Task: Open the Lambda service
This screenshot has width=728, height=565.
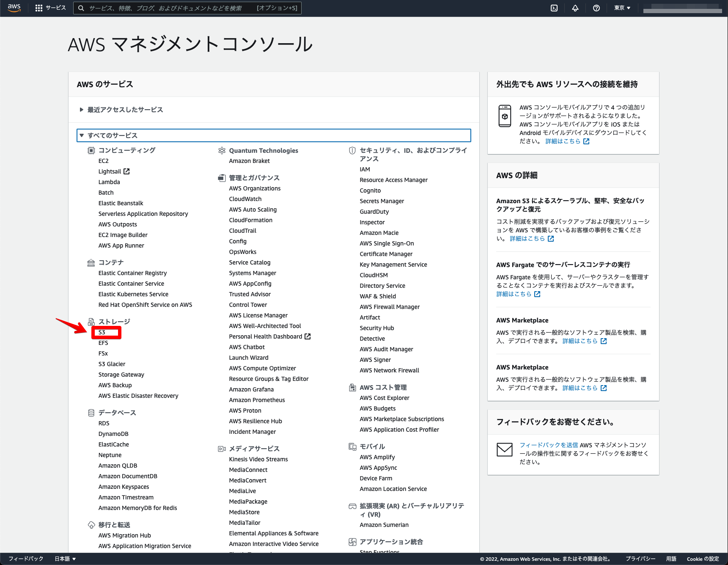Action: coord(109,182)
